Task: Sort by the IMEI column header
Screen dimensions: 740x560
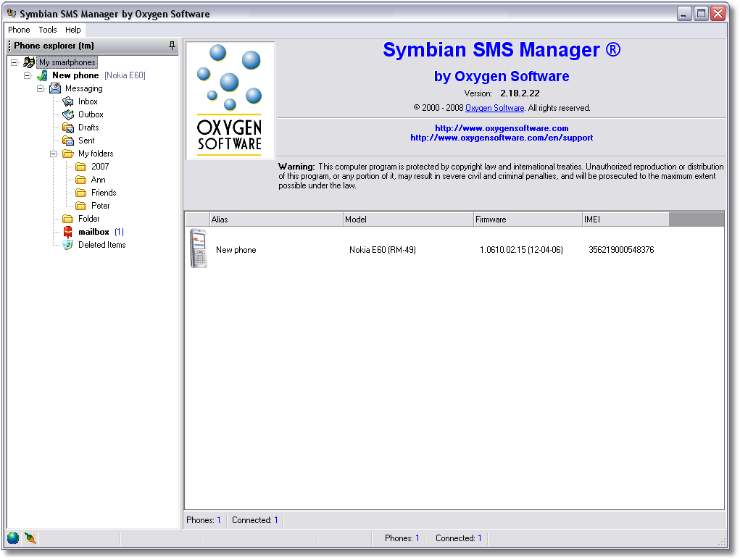Action: [625, 220]
